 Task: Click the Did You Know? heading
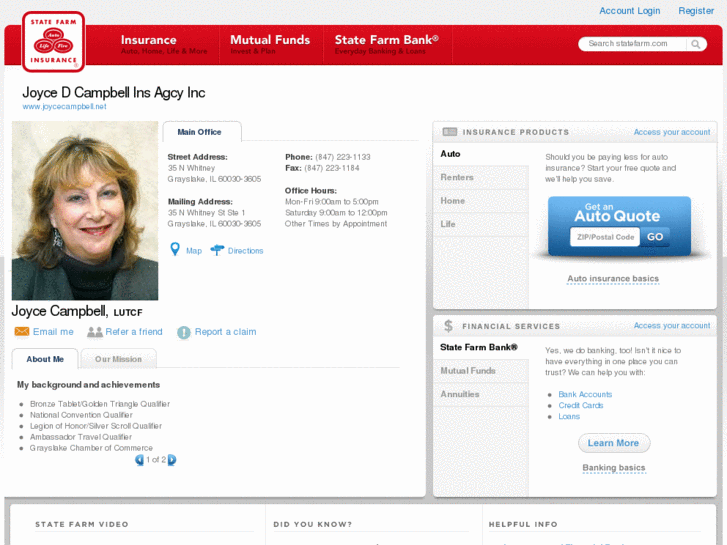312,525
